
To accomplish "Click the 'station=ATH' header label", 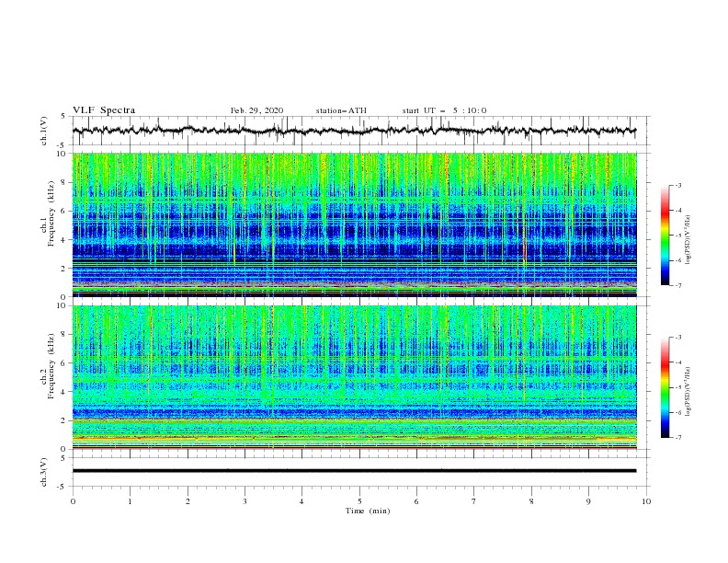I will pyautogui.click(x=341, y=110).
